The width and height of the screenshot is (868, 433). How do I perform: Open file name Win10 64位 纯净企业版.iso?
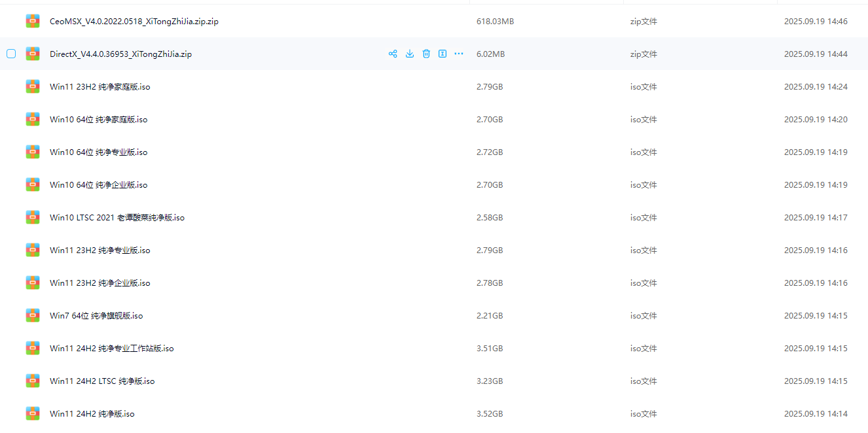(99, 184)
